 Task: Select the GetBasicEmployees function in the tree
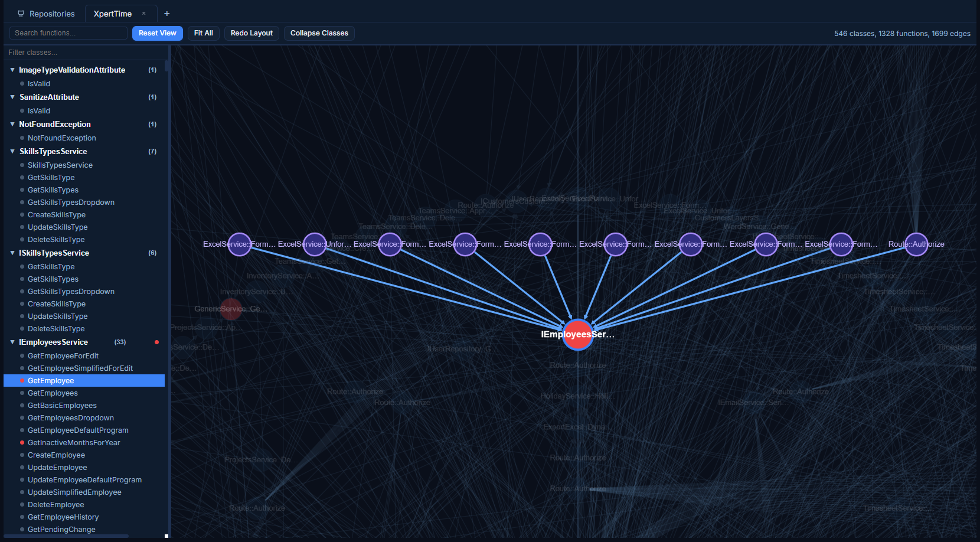click(x=62, y=405)
